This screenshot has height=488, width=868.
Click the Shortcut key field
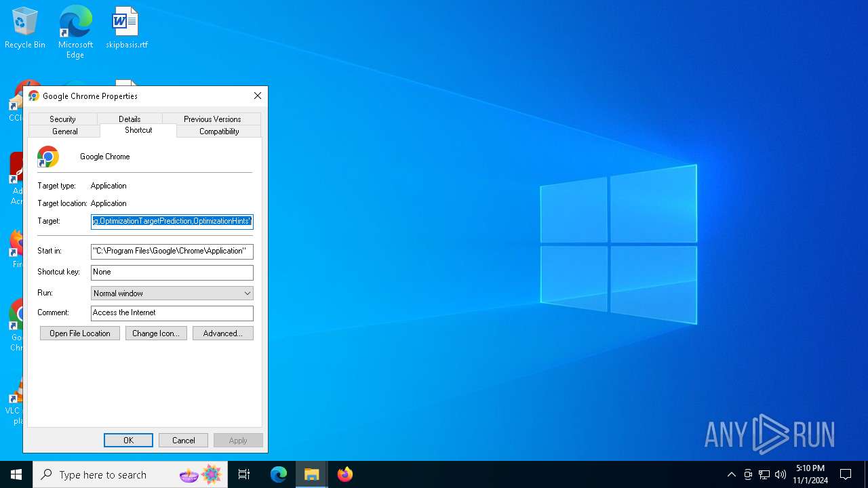tap(172, 272)
